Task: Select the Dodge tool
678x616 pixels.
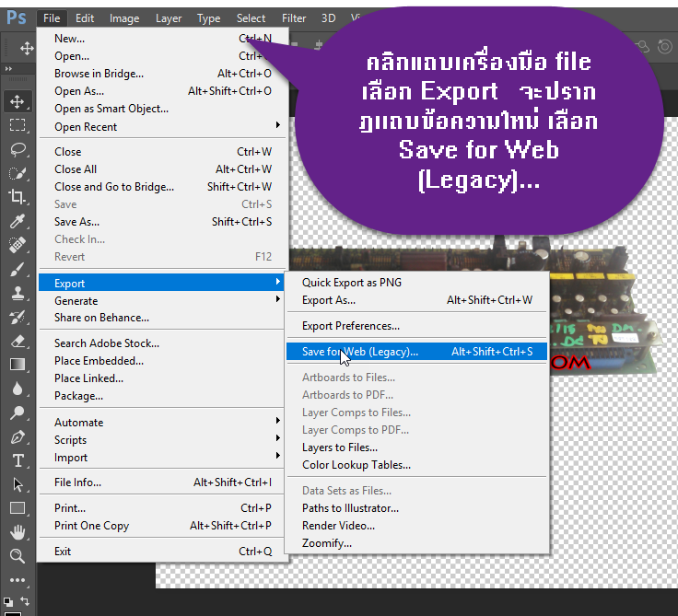Action: [x=18, y=413]
